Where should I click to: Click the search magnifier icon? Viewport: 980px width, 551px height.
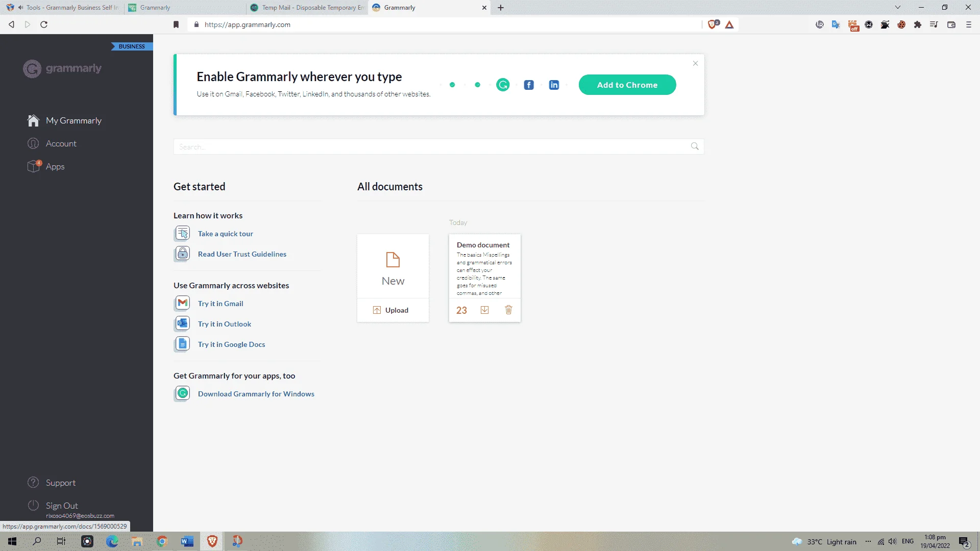click(695, 146)
